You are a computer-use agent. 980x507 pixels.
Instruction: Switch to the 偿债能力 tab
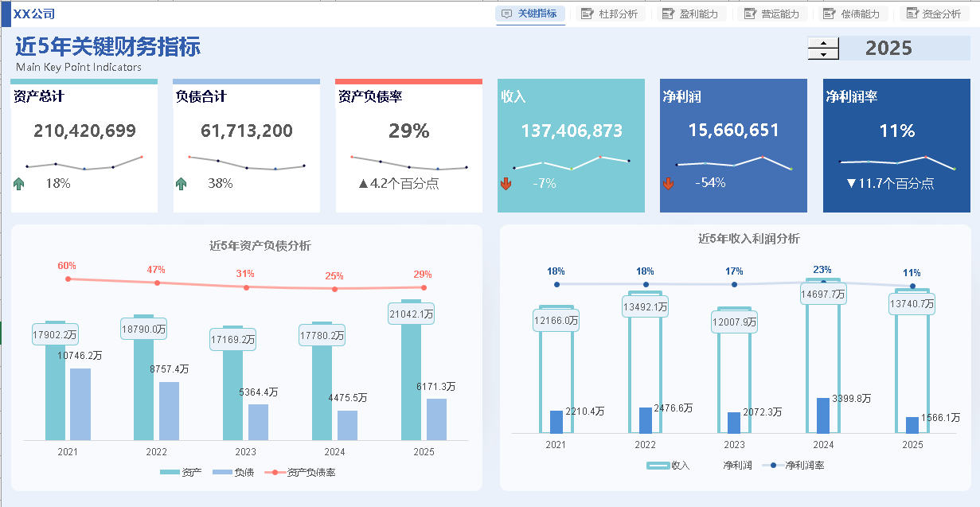(852, 14)
